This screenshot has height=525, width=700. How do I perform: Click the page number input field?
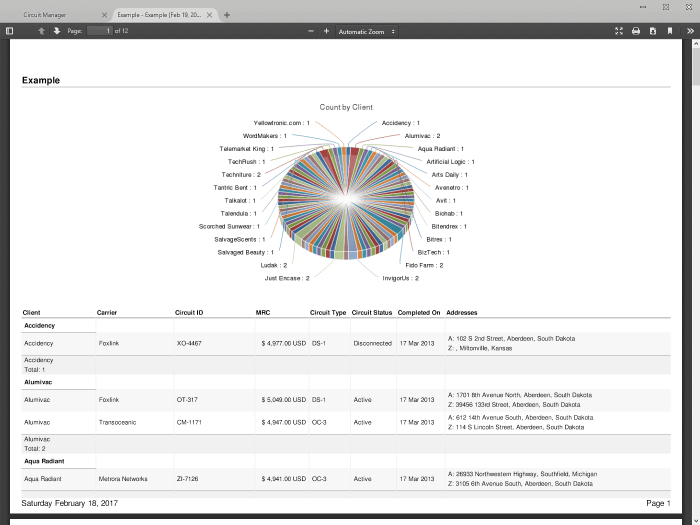pyautogui.click(x=100, y=31)
